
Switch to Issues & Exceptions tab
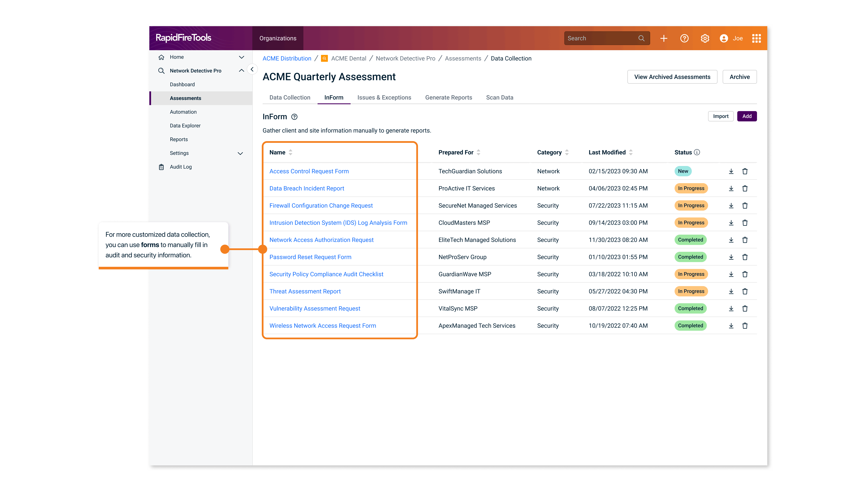pos(384,98)
